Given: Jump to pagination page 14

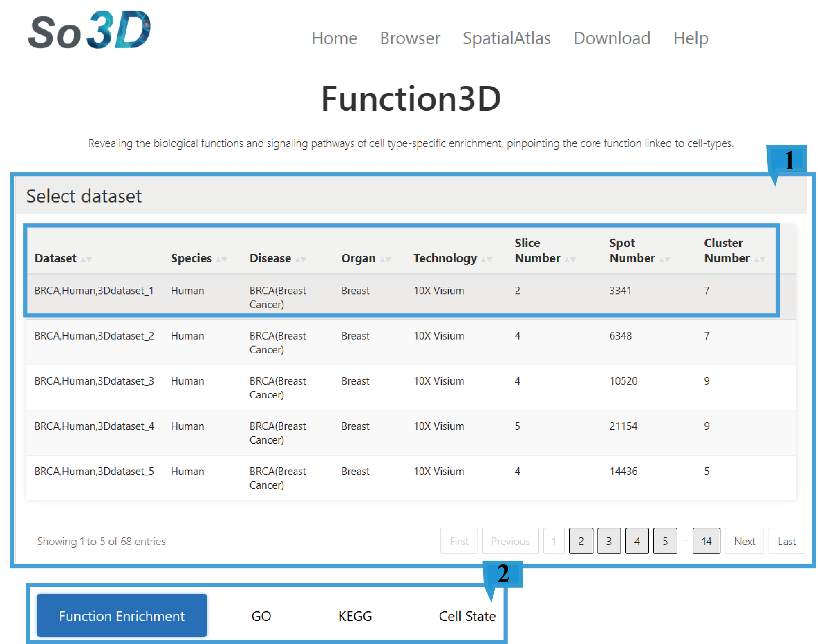Looking at the screenshot, I should [706, 541].
